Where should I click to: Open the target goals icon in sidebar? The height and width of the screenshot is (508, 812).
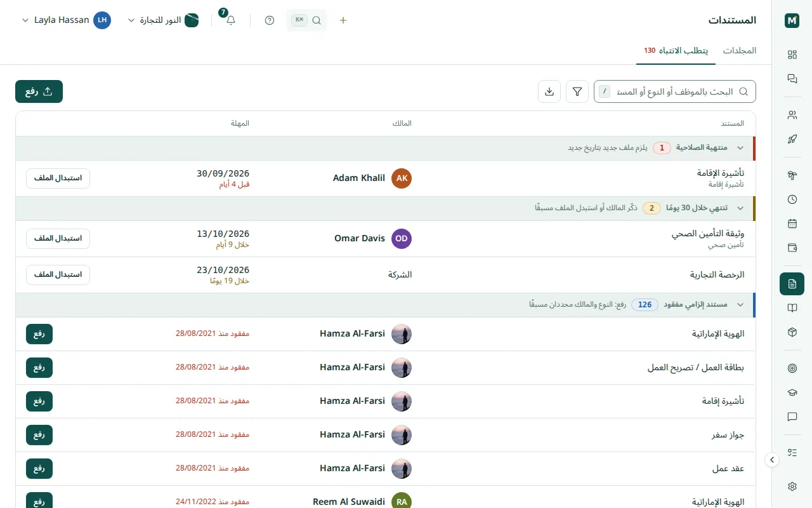792,368
